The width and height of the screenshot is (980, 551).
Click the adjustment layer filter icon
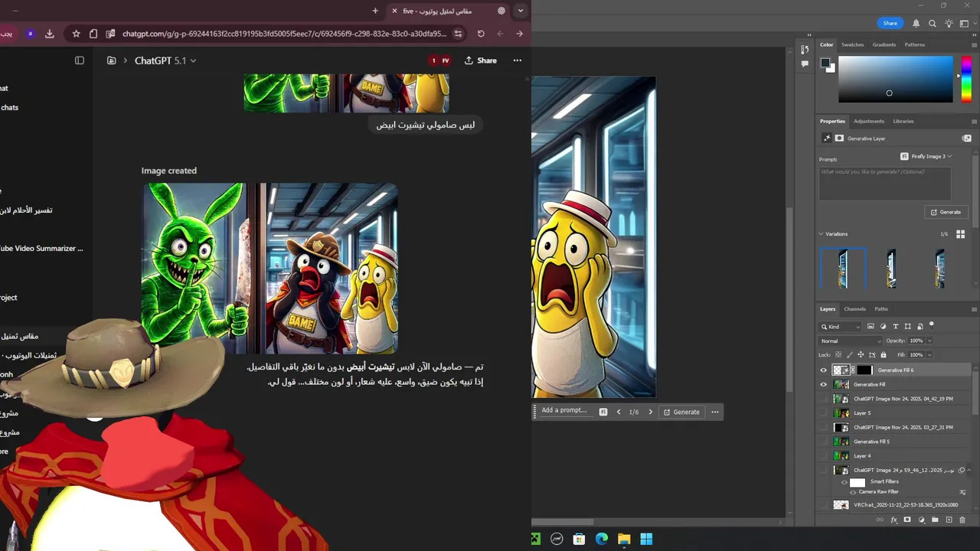click(x=883, y=327)
